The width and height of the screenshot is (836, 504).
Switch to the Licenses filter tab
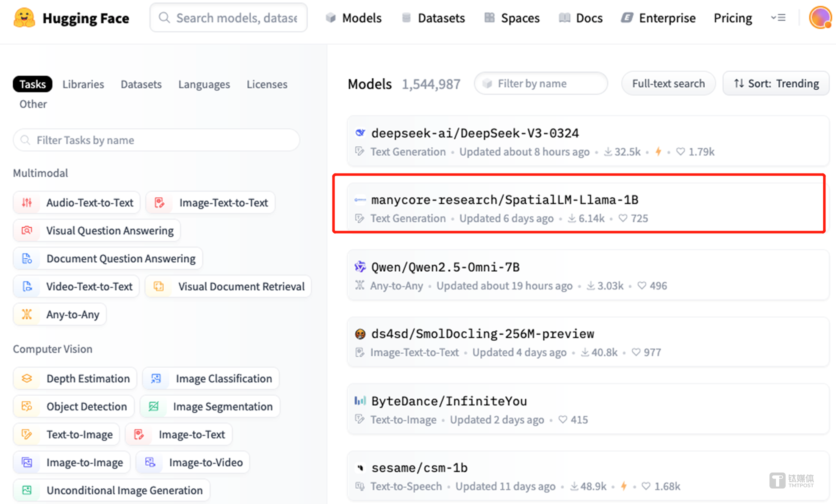click(x=267, y=84)
